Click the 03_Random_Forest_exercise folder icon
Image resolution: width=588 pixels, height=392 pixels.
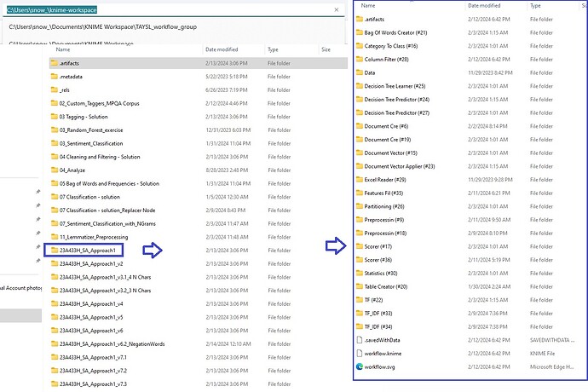[x=55, y=130]
